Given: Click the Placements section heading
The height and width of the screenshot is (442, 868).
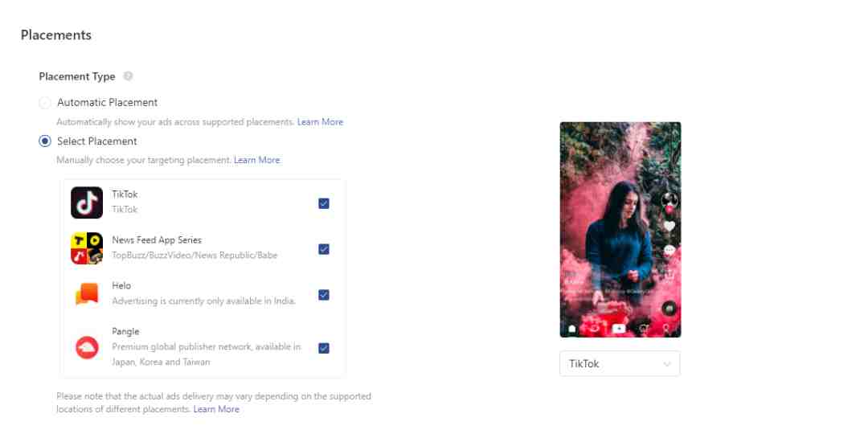Looking at the screenshot, I should click(x=56, y=35).
